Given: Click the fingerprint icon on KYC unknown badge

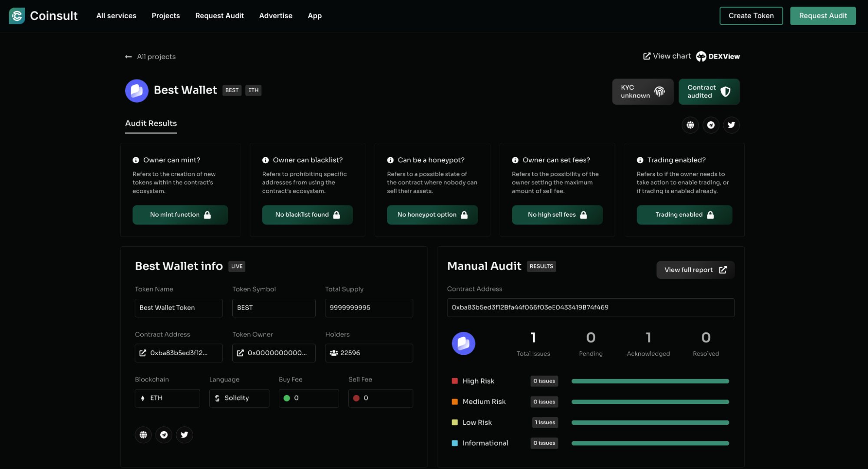Looking at the screenshot, I should coord(659,92).
